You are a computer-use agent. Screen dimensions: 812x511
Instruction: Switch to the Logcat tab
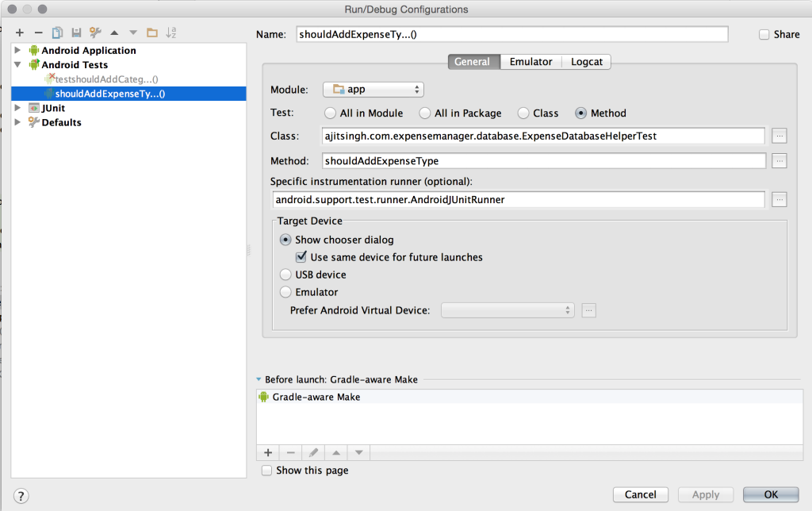(587, 62)
